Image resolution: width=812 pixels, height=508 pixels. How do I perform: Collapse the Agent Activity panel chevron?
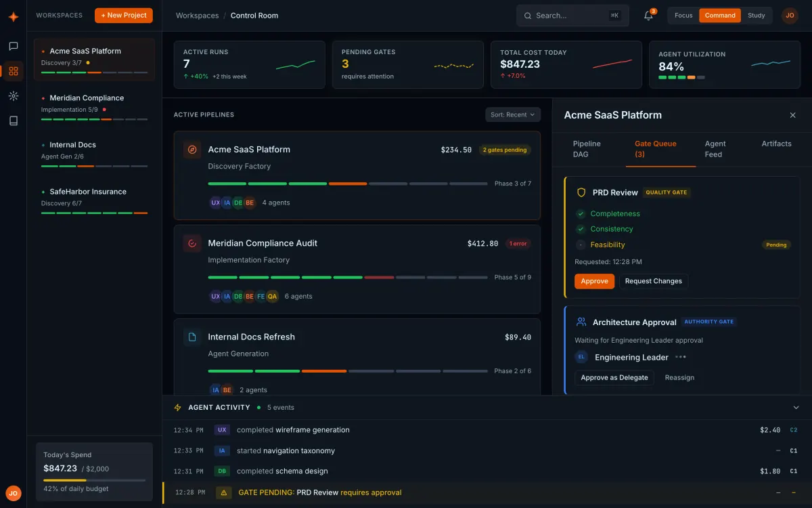796,408
